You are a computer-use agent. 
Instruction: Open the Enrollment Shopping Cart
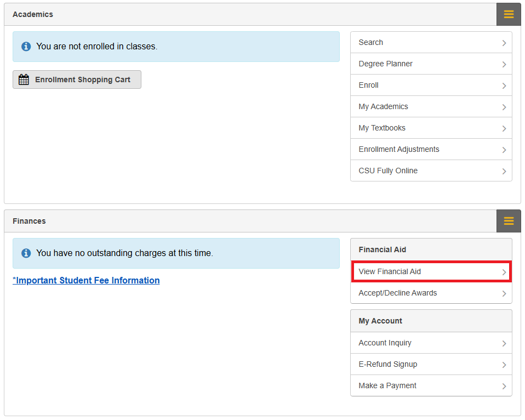[x=82, y=80]
